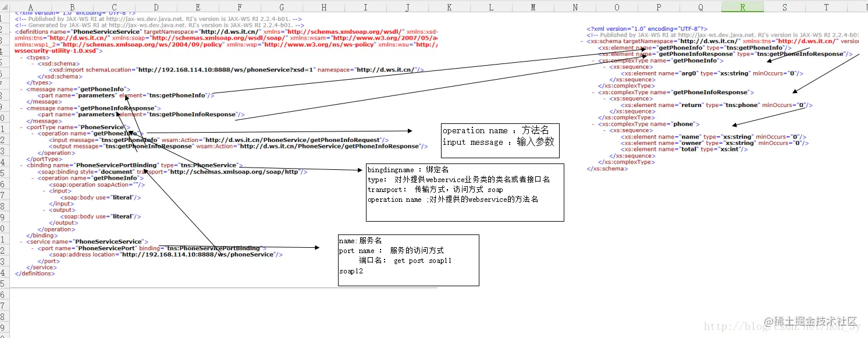
Task: Click the closing </service> tag
Action: tap(42, 267)
